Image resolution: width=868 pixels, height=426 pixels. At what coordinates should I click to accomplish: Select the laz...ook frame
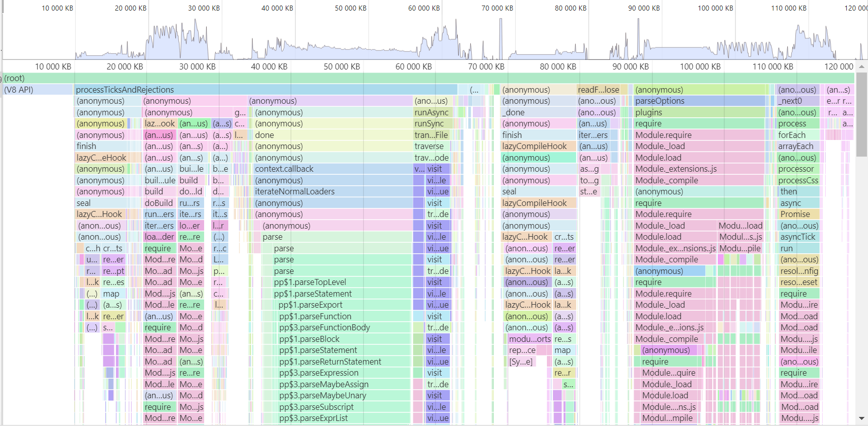(x=159, y=123)
